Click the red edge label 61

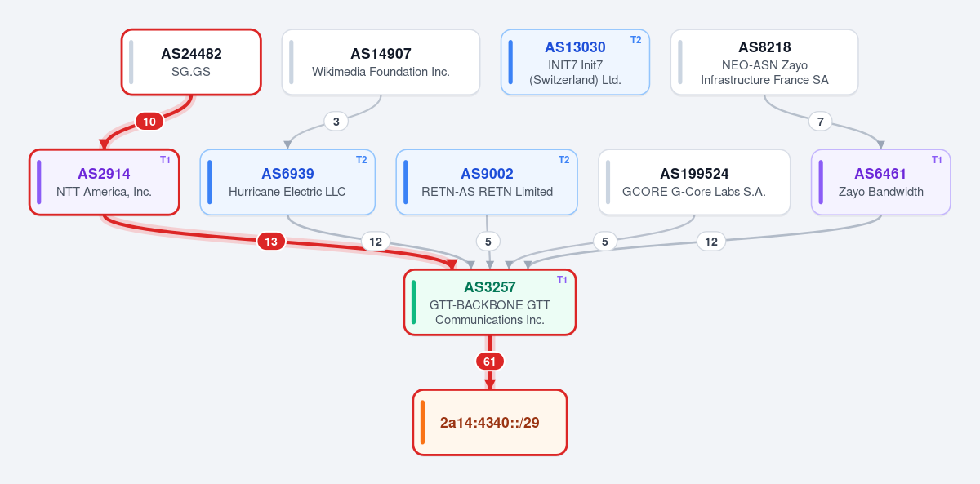click(490, 362)
